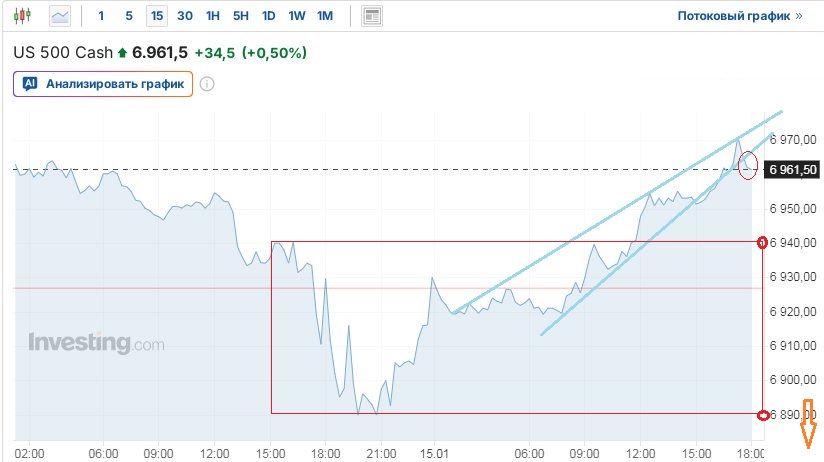824x462 pixels.
Task: Click the green up-arrow price indicator
Action: 123,52
